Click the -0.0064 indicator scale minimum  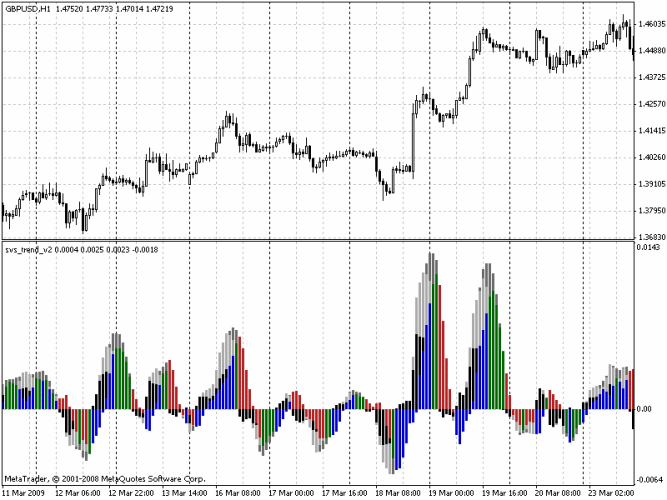coord(650,479)
